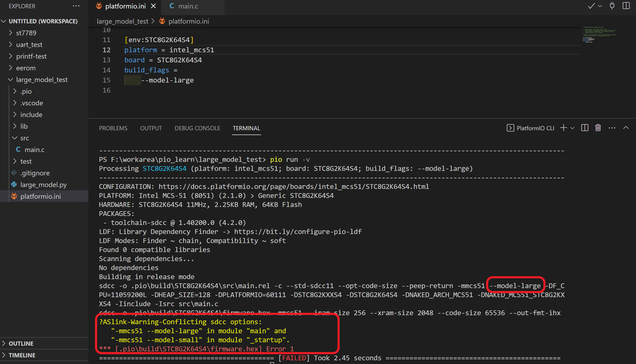Click the STC8G2K64S4 Processing name in terminal
636x364 pixels.
coord(165,168)
